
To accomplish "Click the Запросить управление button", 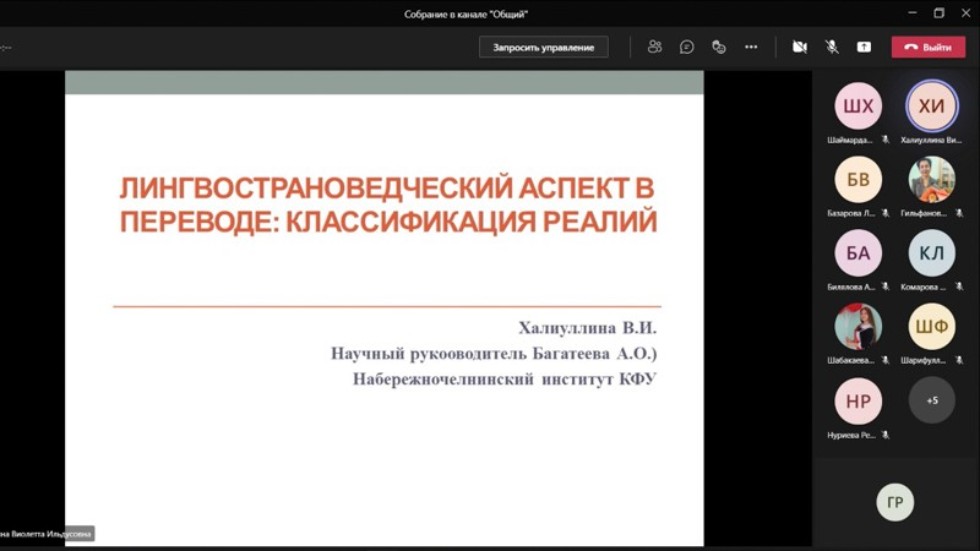I will tap(543, 47).
